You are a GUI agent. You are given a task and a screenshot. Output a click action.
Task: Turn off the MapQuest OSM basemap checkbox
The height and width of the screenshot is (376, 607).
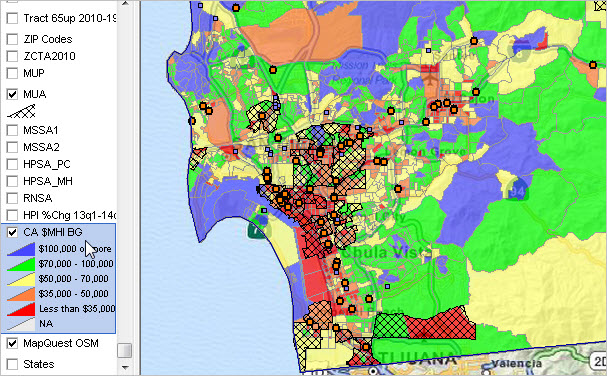pos(12,343)
